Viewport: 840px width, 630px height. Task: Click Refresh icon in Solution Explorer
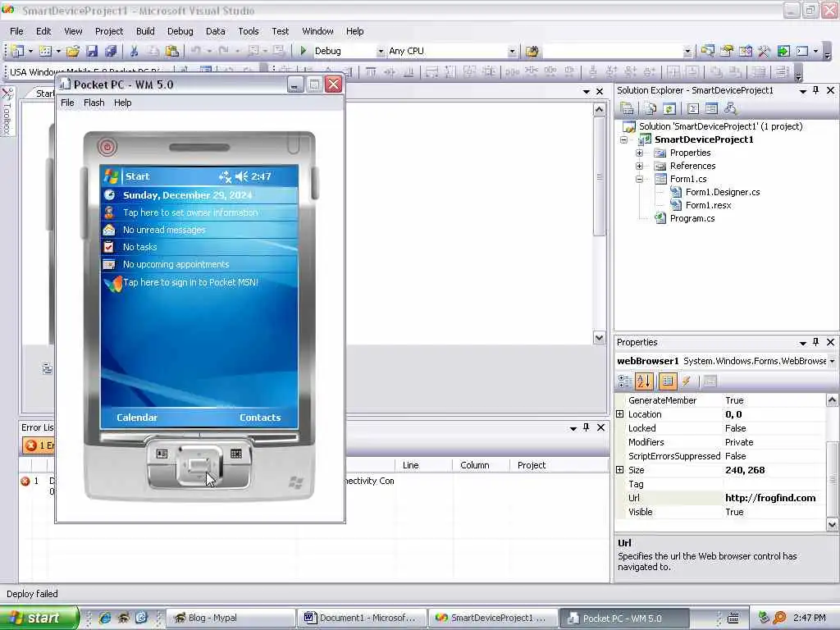point(669,109)
